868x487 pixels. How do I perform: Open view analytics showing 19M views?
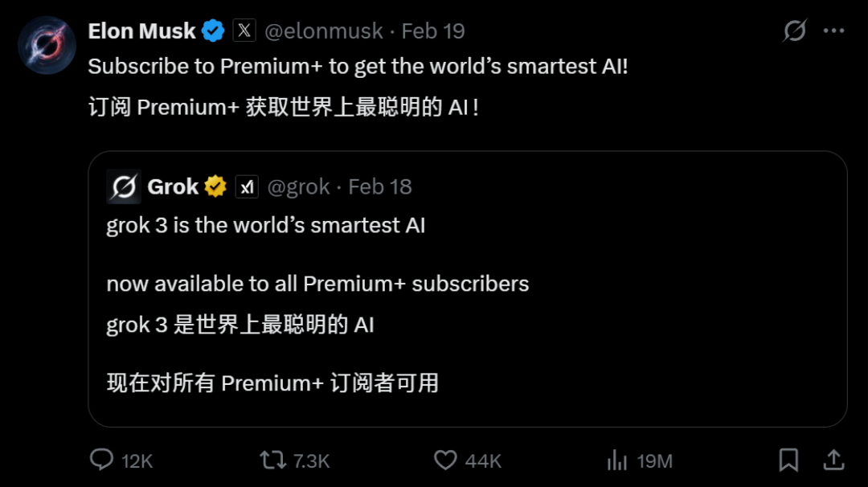tap(617, 460)
